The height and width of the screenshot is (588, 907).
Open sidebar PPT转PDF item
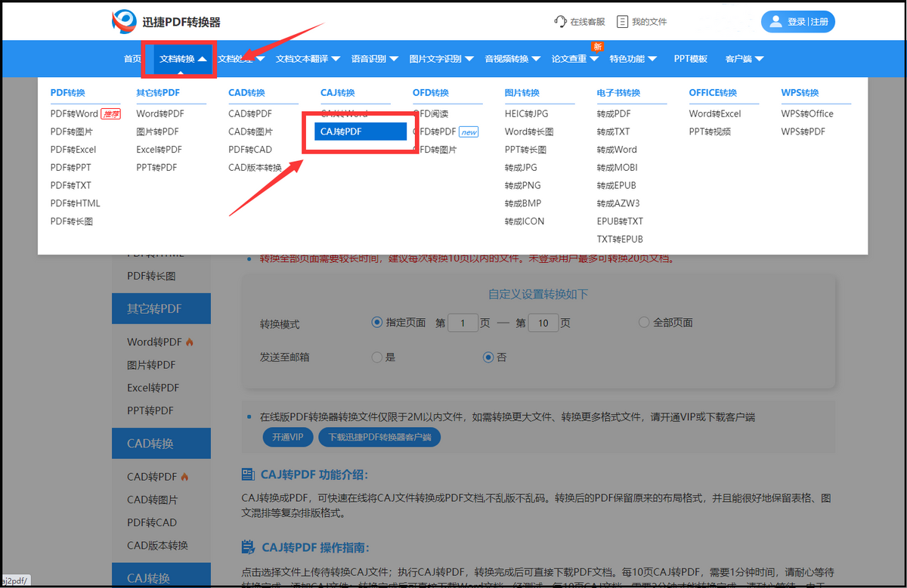tap(150, 410)
